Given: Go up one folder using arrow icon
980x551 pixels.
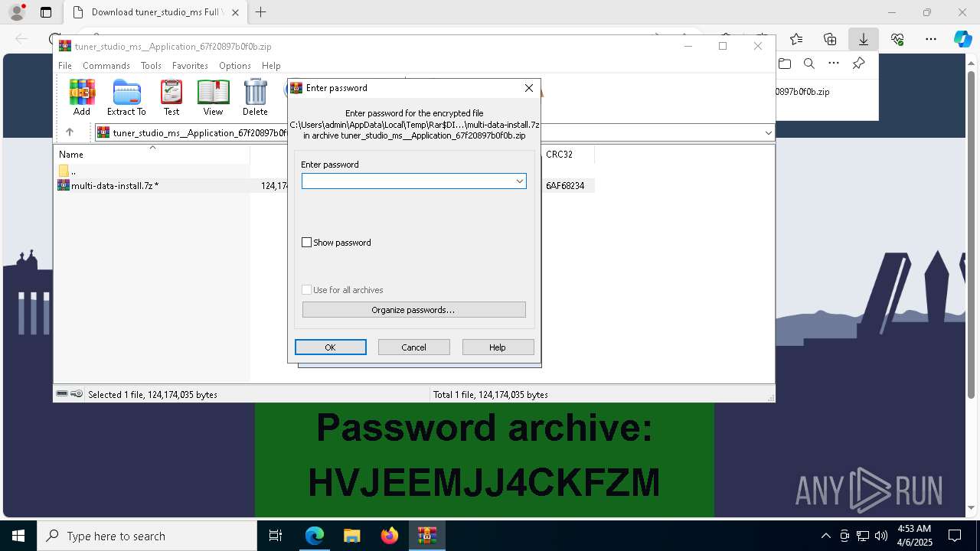Looking at the screenshot, I should point(70,132).
